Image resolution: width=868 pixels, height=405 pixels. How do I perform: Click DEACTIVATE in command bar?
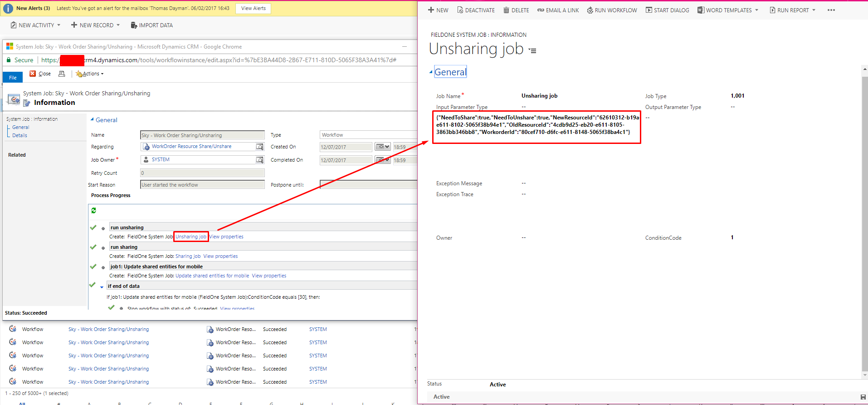(476, 10)
